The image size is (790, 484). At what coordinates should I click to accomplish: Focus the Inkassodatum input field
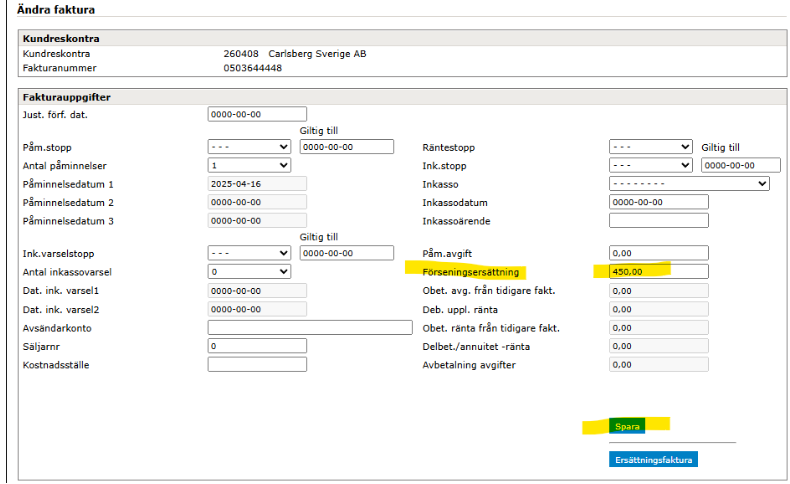tap(658, 202)
